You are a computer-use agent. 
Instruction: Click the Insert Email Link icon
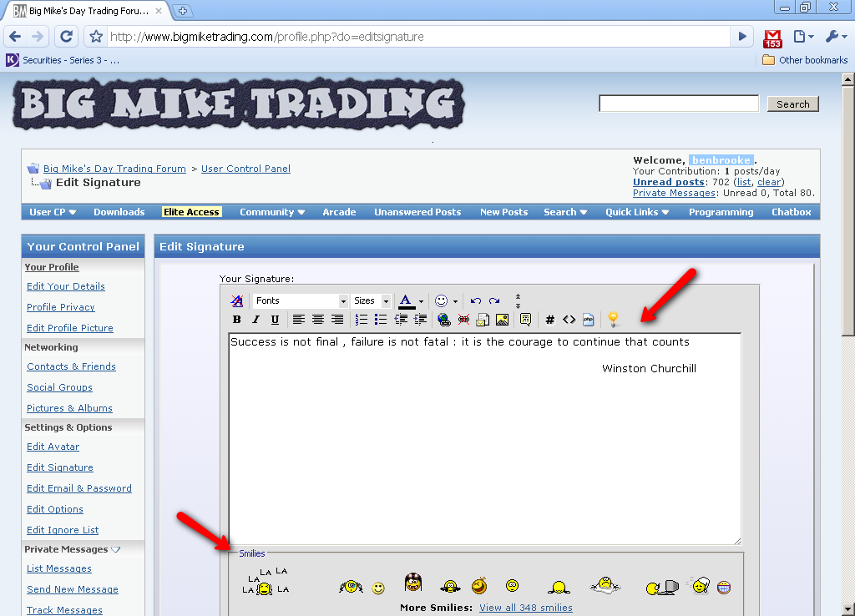pyautogui.click(x=483, y=320)
